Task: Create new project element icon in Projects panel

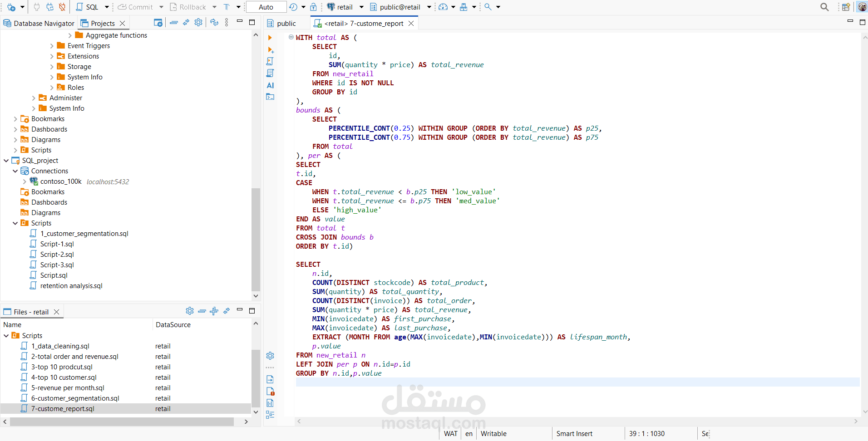Action: (158, 23)
